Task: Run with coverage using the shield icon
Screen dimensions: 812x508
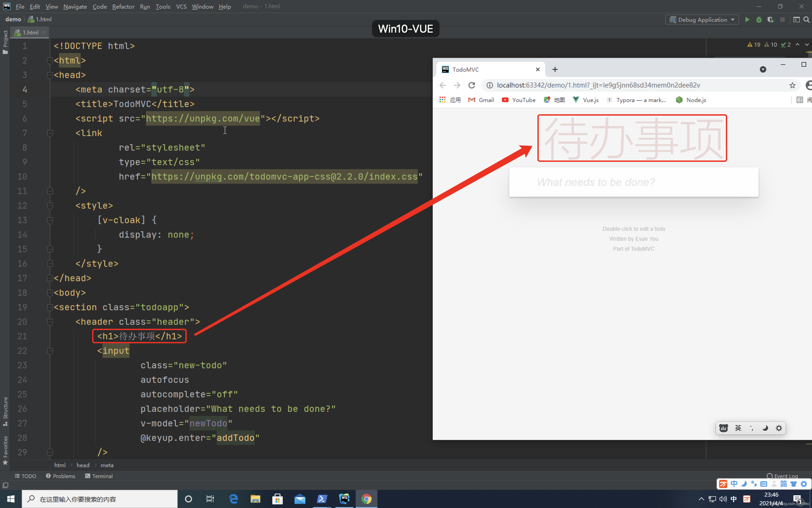Action: 770,20
